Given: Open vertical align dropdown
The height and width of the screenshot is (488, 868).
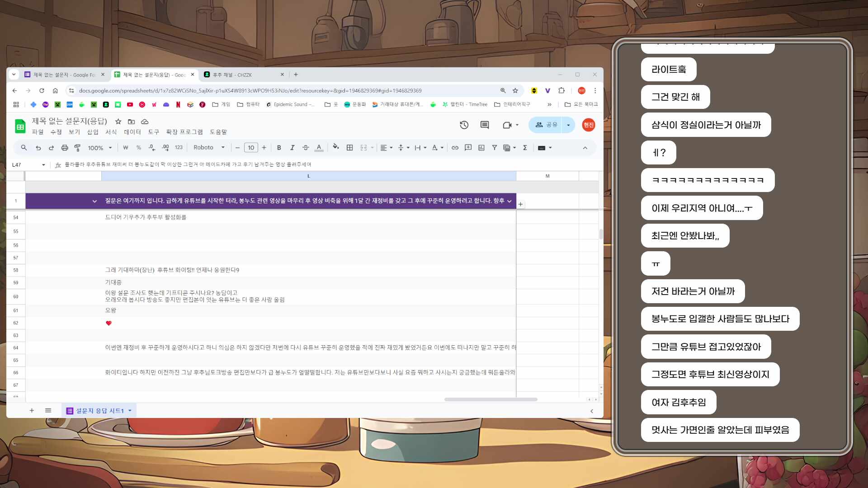Looking at the screenshot, I should 403,148.
